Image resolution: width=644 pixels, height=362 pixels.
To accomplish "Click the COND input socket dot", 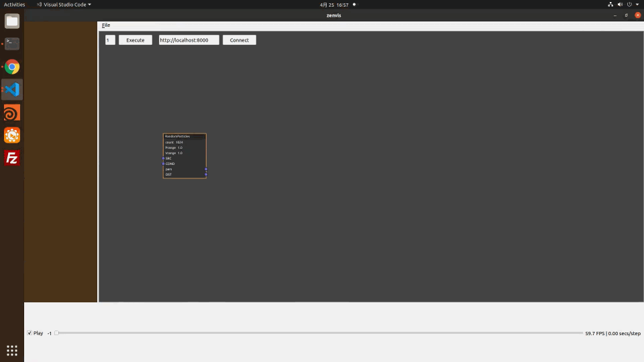I will pyautogui.click(x=164, y=164).
